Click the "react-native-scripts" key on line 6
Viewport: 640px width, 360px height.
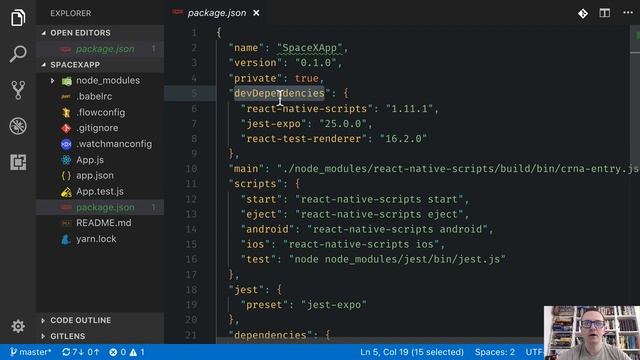pos(307,109)
